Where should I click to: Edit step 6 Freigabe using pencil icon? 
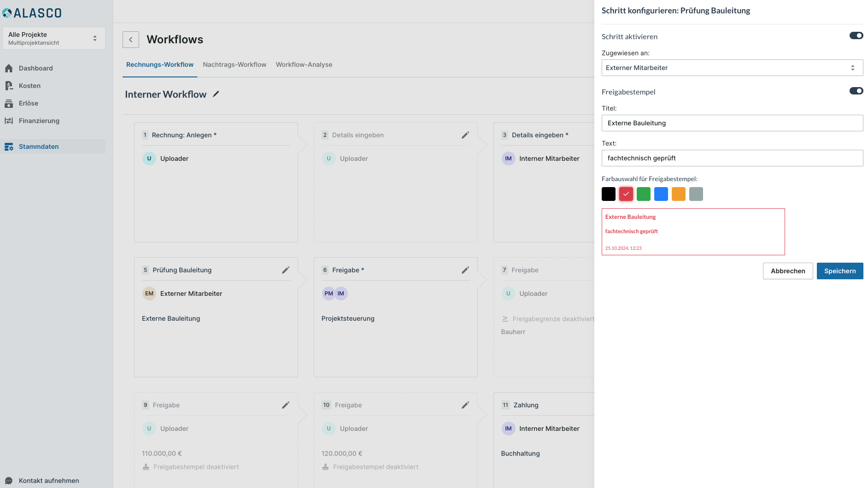click(465, 270)
